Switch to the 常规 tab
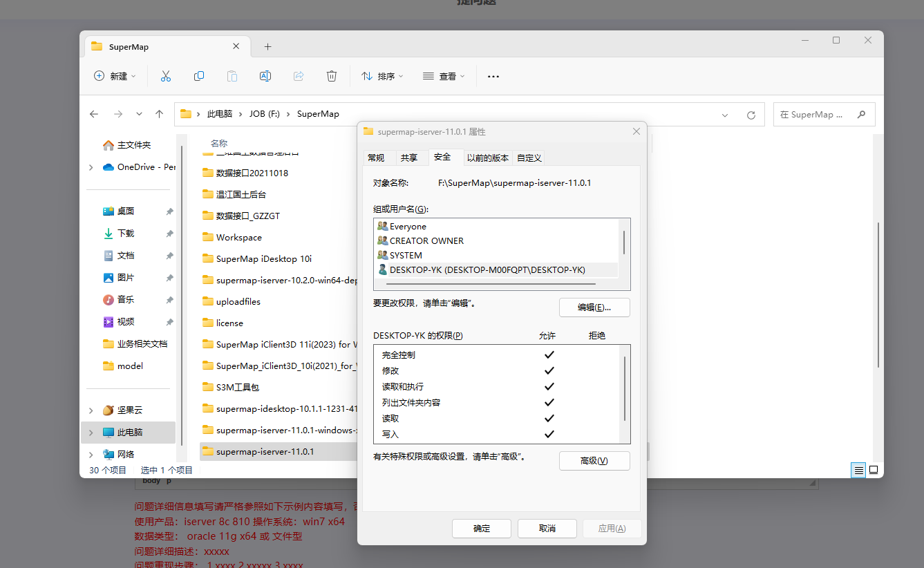Screen dimensions: 924x568 click(376, 158)
